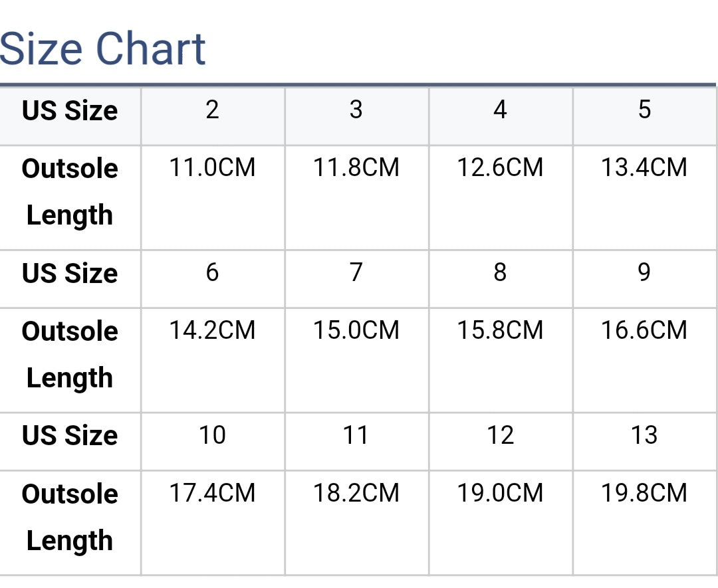Screen dimensions: 718x588
Task: Click the 15.8CM outsole length cell
Action: [x=500, y=330]
